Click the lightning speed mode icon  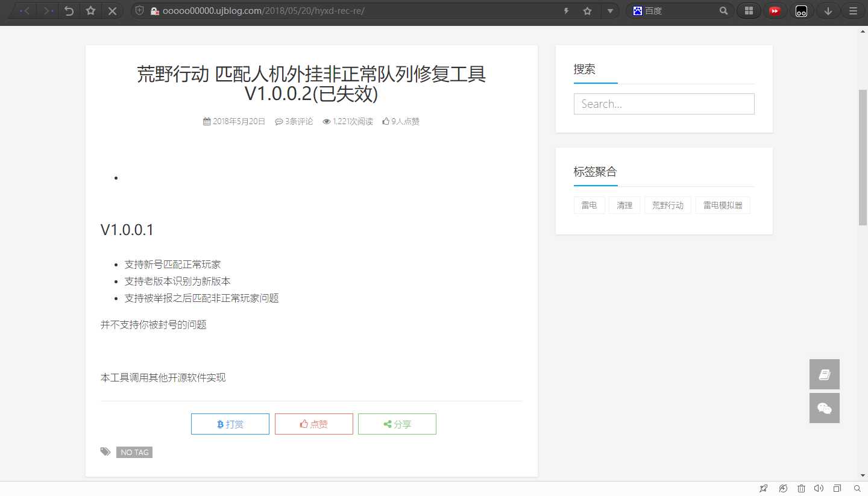click(x=567, y=11)
